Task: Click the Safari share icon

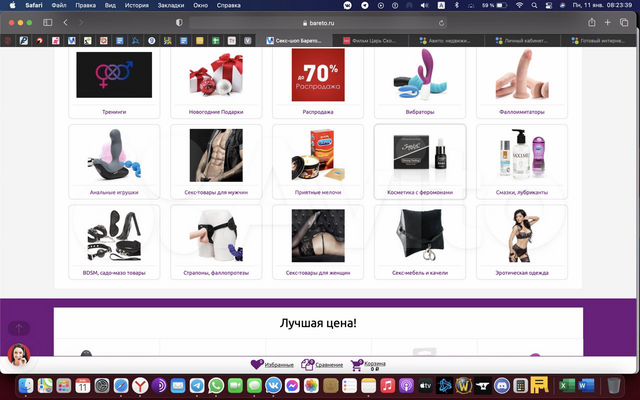Action: [x=592, y=22]
